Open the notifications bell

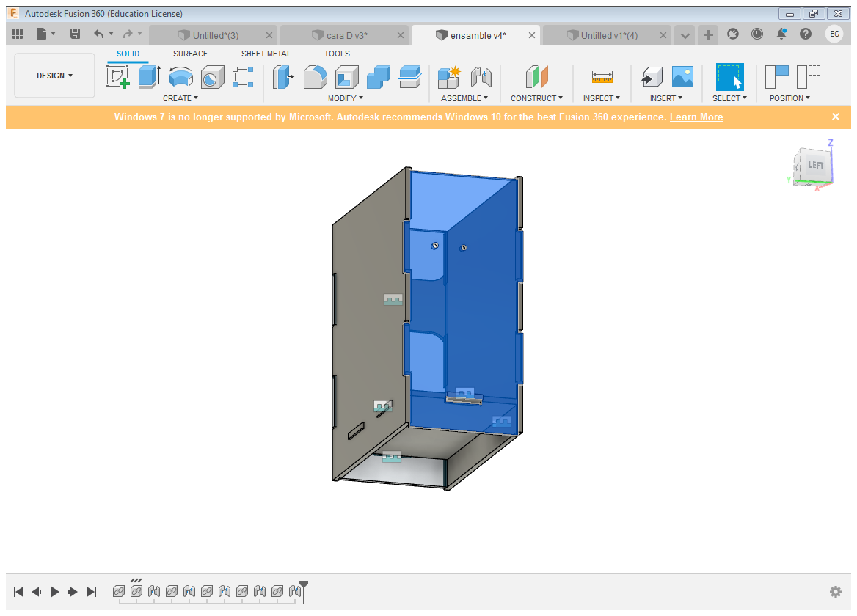(x=781, y=34)
